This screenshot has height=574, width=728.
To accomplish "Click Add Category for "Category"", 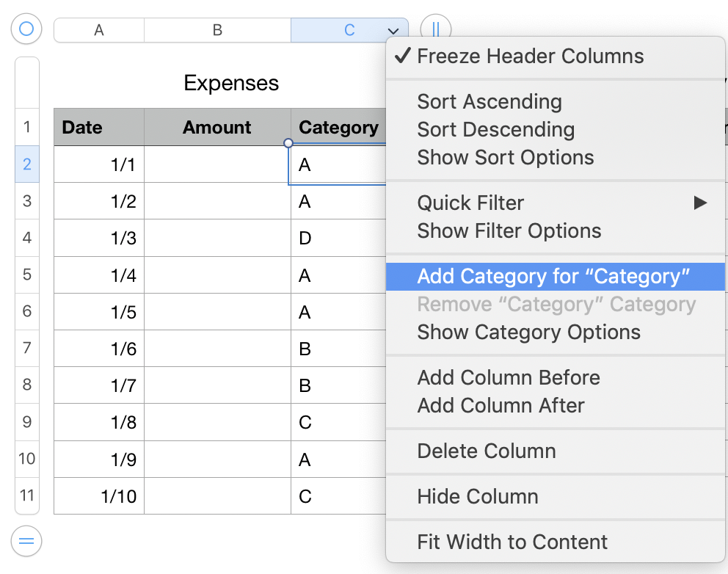I will coord(554,277).
